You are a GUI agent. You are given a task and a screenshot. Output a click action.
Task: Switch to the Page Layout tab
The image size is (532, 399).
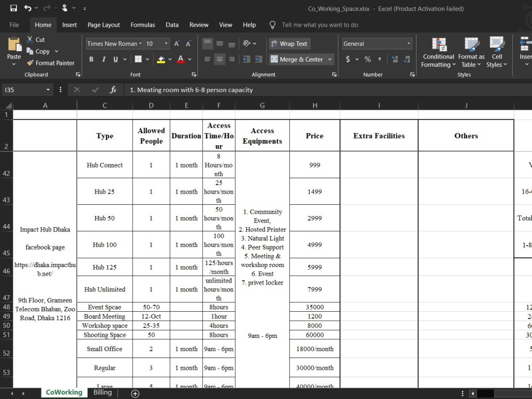[x=104, y=25]
